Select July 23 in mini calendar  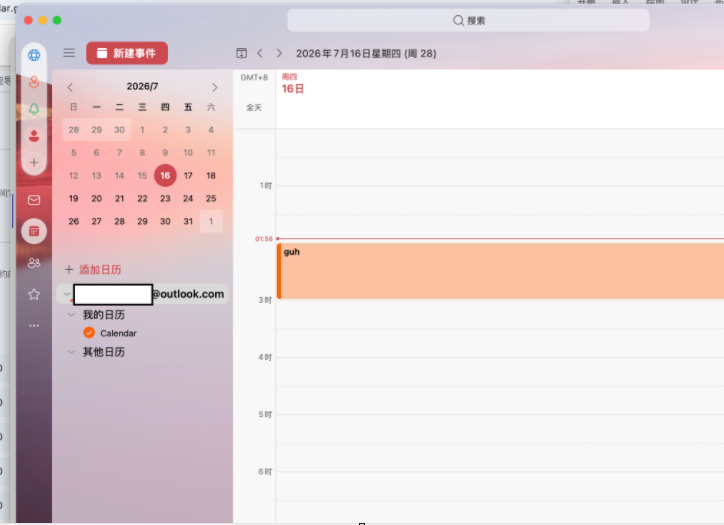click(x=165, y=199)
